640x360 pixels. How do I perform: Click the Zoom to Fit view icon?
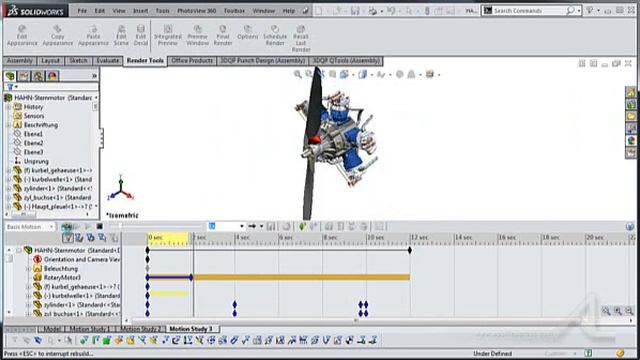point(298,74)
